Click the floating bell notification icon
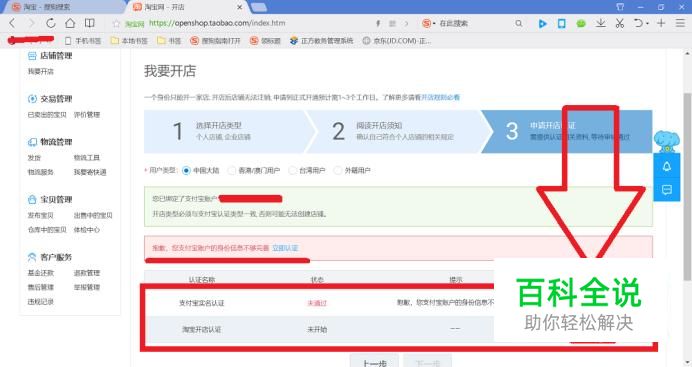Image resolution: width=692 pixels, height=367 pixels. coord(666,166)
